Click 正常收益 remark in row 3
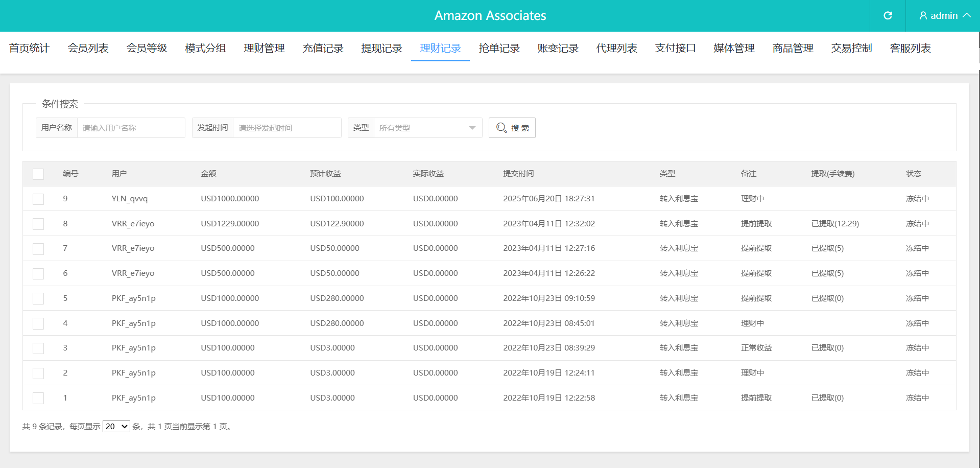This screenshot has height=468, width=980. point(756,348)
